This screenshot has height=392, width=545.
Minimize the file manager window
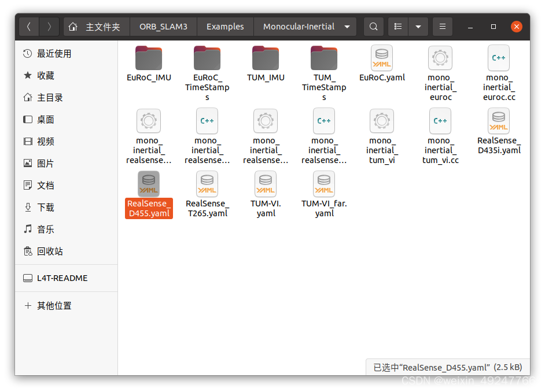coord(470,27)
